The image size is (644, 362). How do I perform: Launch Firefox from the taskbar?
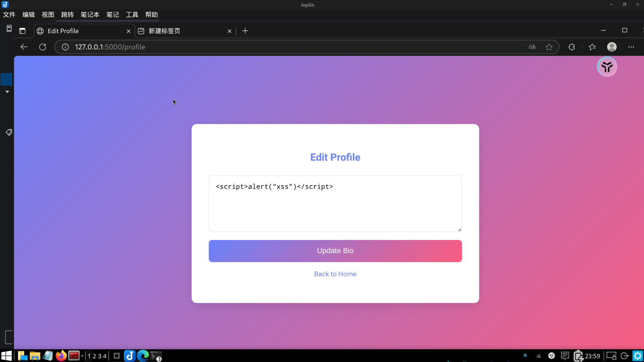61,356
